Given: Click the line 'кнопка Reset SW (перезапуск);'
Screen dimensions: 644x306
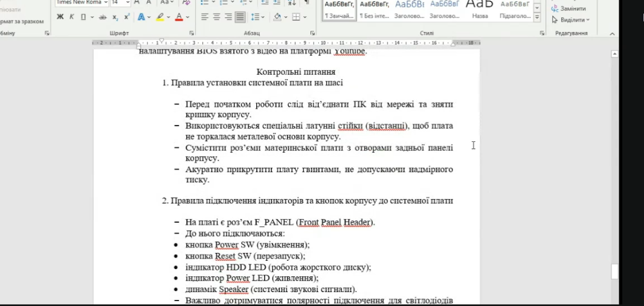Looking at the screenshot, I should (x=245, y=256).
